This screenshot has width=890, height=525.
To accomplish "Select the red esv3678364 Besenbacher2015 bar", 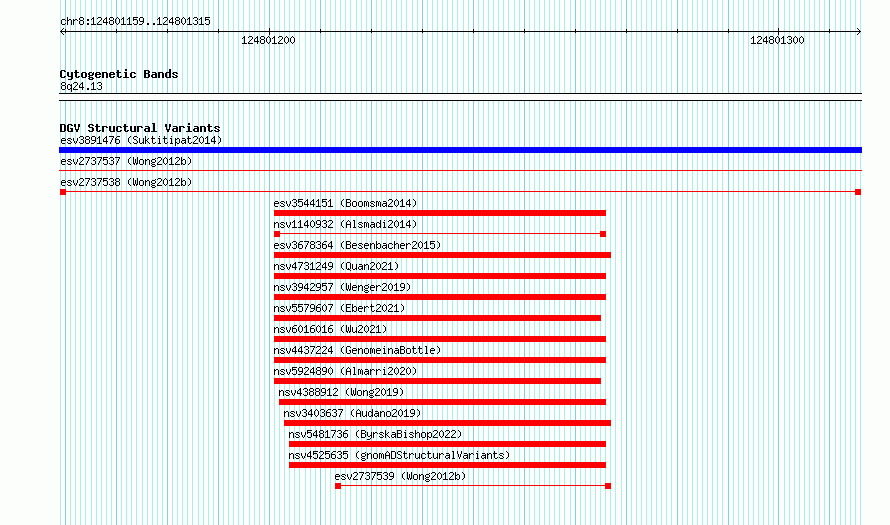I will 442,255.
